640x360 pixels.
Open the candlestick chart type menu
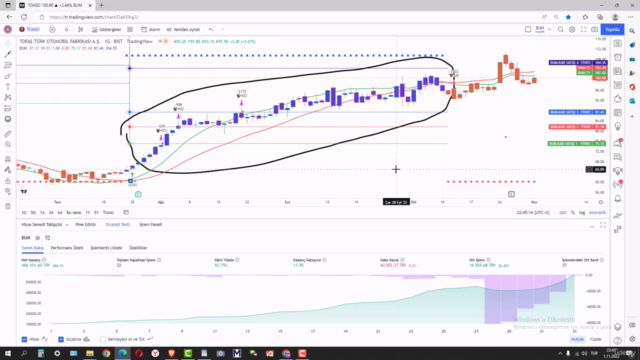point(80,29)
